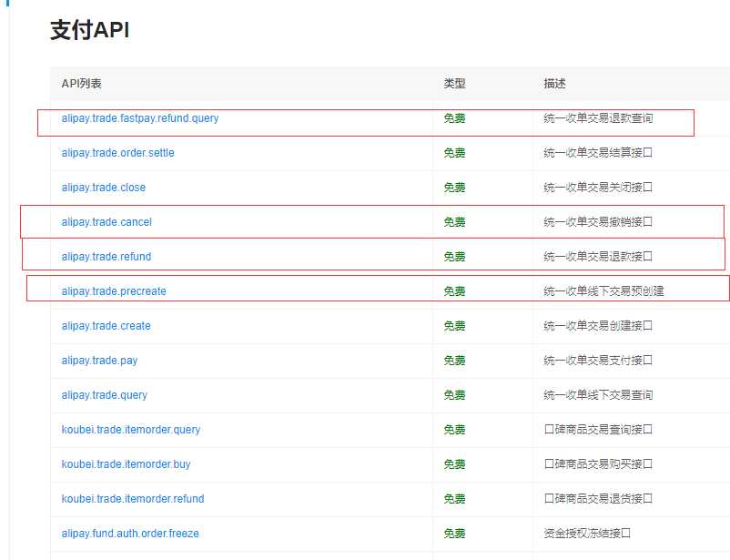This screenshot has width=730, height=560.
Task: Open alipay.trade.cancel API link
Action: click(106, 222)
